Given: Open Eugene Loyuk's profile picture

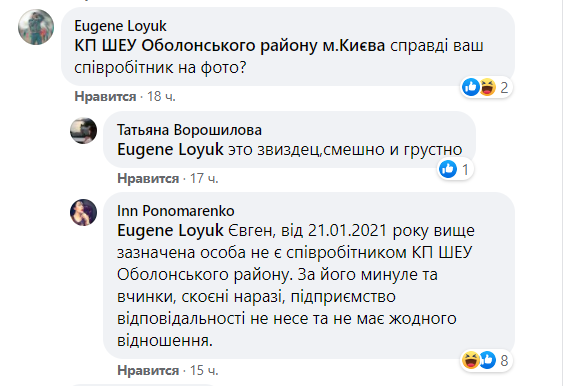Looking at the screenshot, I should coord(36,27).
